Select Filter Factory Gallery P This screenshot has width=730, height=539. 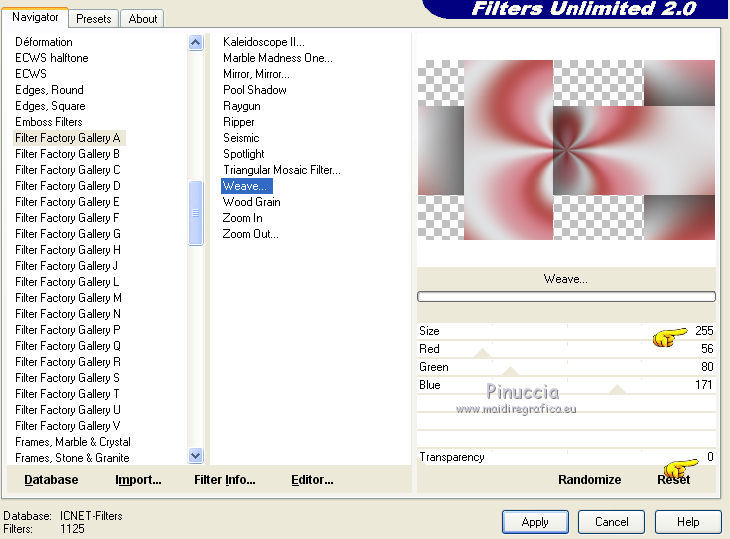[68, 330]
